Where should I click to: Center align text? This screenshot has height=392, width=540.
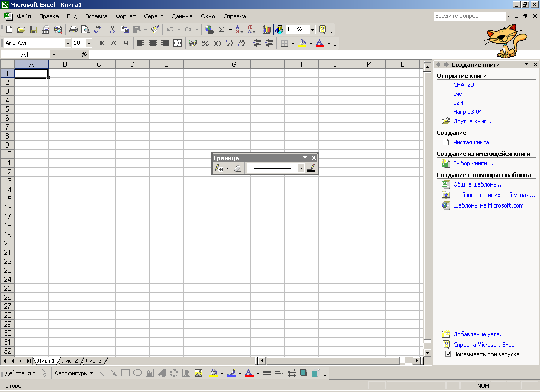153,43
